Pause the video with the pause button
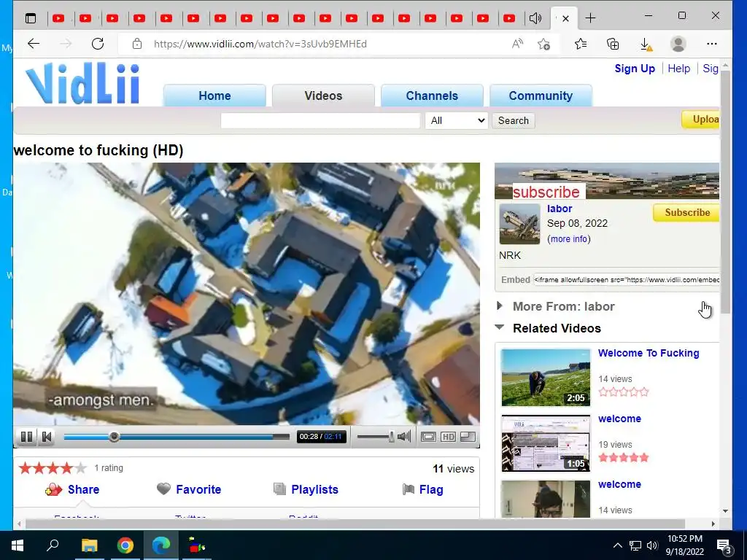 pos(27,437)
